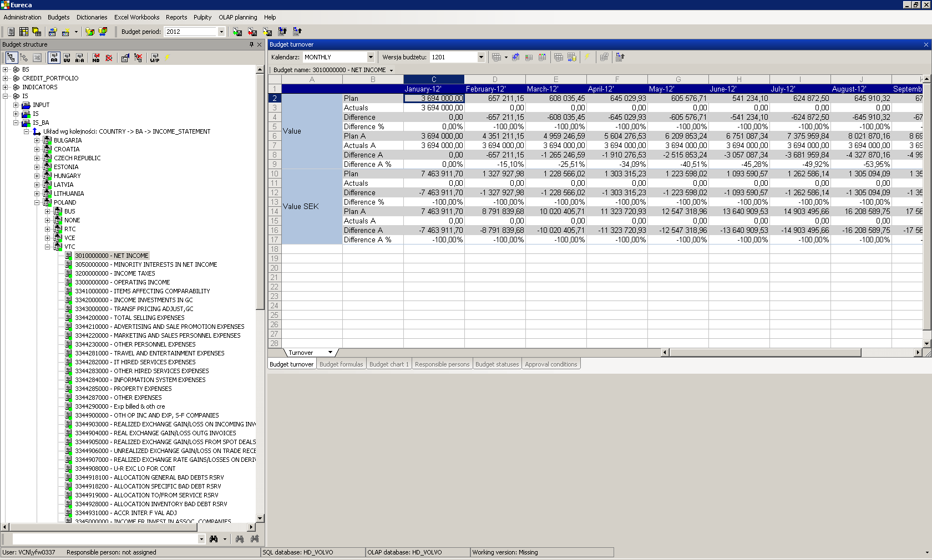932x560 pixels.
Task: Open the search field dropdown in Budget structure
Action: 201,539
